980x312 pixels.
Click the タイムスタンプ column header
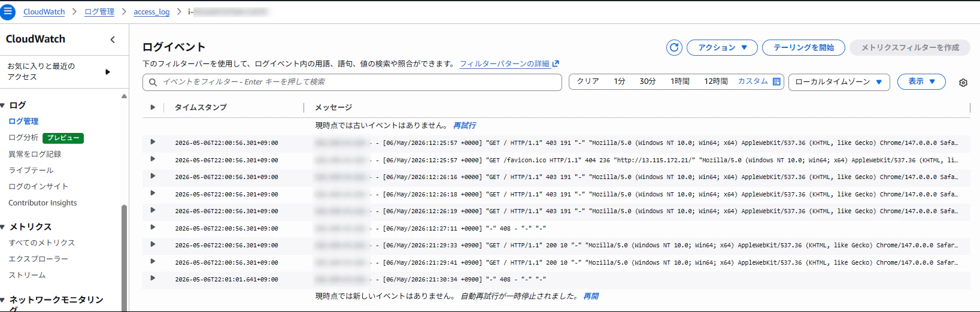pos(201,107)
